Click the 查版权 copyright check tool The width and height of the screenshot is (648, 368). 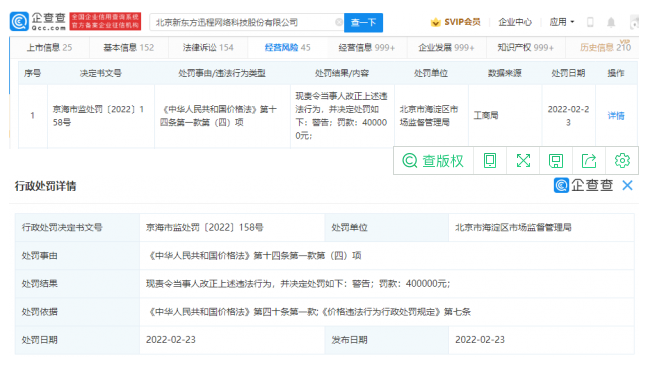(x=433, y=160)
